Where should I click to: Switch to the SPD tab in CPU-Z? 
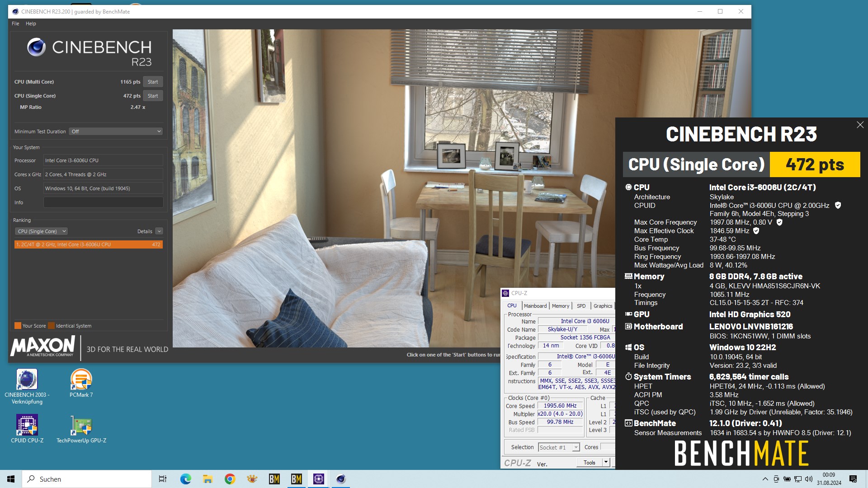[x=581, y=306]
